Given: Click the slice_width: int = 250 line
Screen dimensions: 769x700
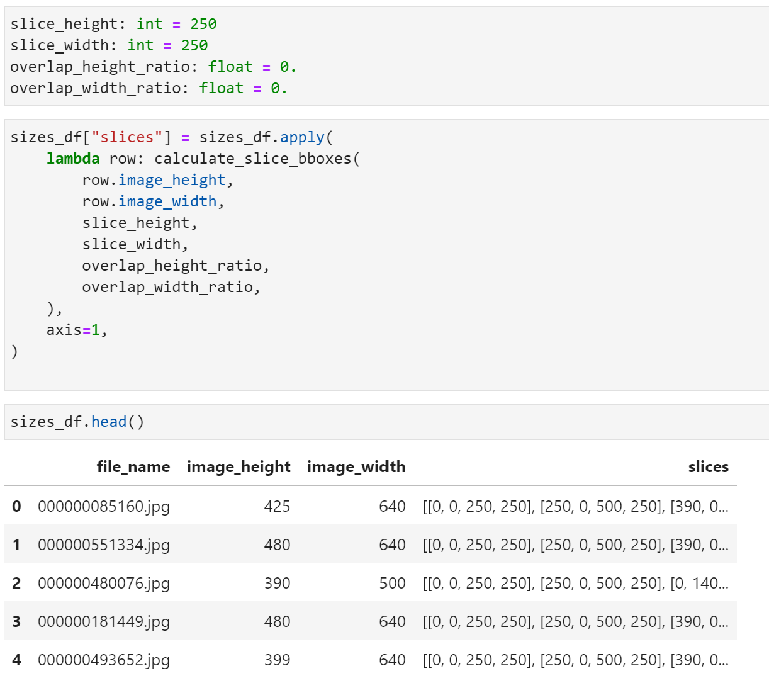Looking at the screenshot, I should pos(109,45).
